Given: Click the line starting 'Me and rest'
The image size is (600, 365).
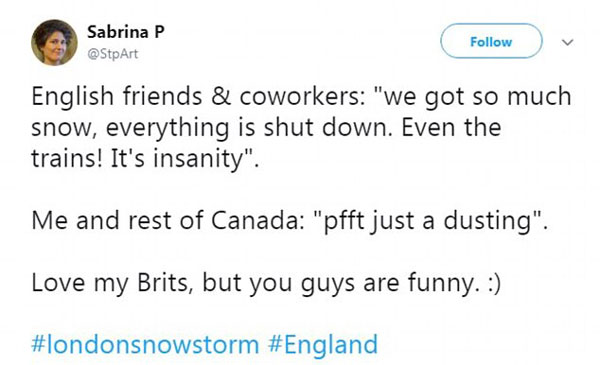Looking at the screenshot, I should click(290, 221).
